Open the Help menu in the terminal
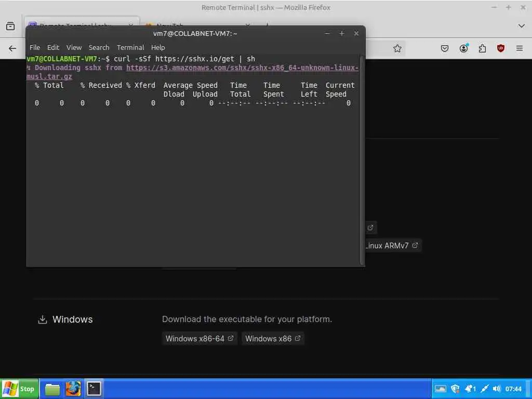Viewport: 532px width, 399px height. tap(158, 47)
